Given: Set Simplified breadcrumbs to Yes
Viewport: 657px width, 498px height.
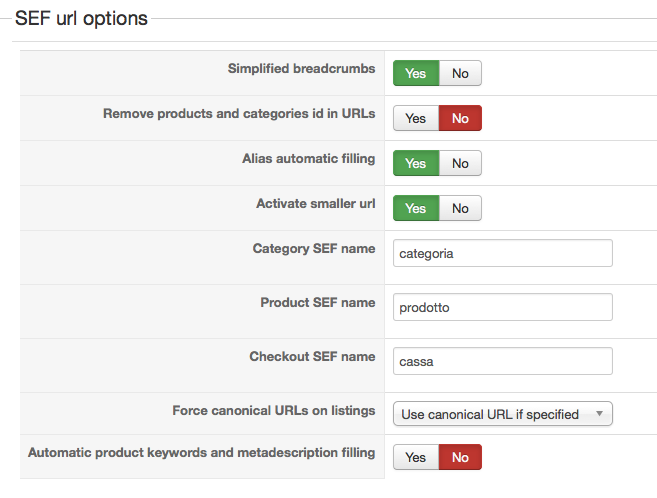Looking at the screenshot, I should tap(416, 73).
